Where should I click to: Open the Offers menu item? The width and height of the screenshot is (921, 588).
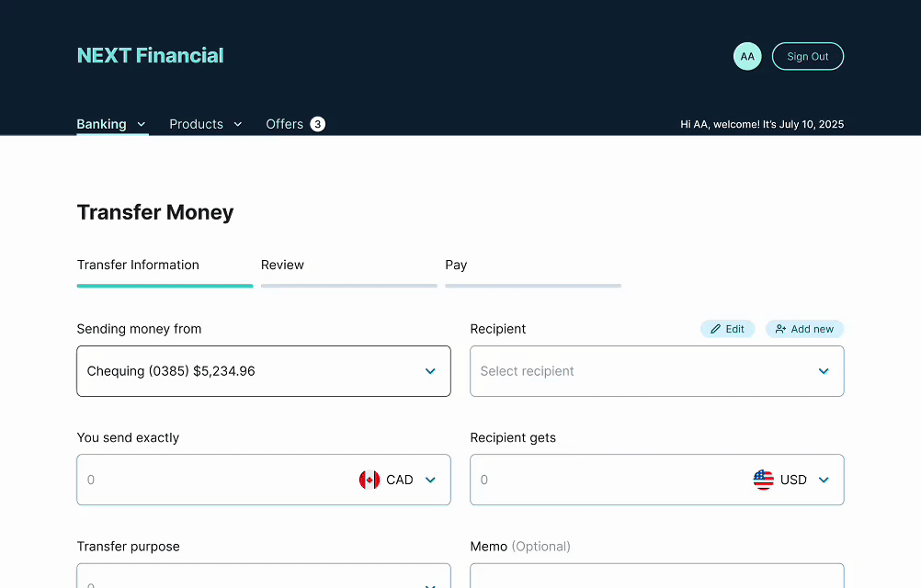pos(284,124)
